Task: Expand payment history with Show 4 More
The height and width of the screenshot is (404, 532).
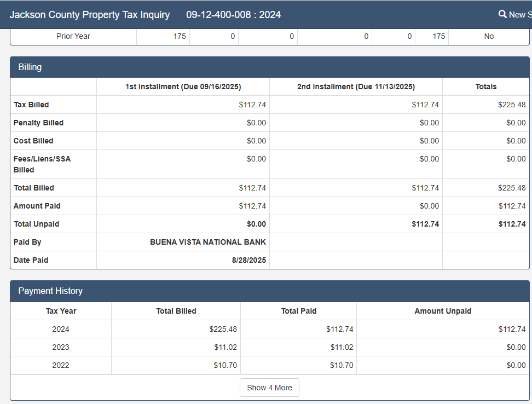Action: (269, 388)
